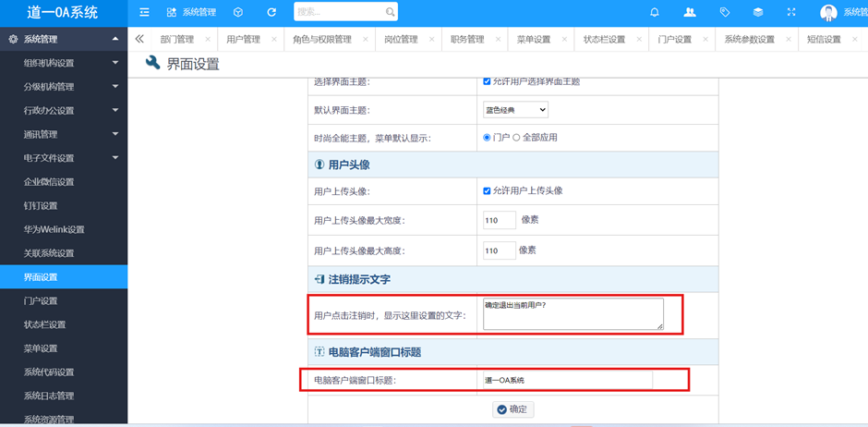Switch to the 状态栏设置 tab
The width and height of the screenshot is (868, 427).
click(x=604, y=40)
